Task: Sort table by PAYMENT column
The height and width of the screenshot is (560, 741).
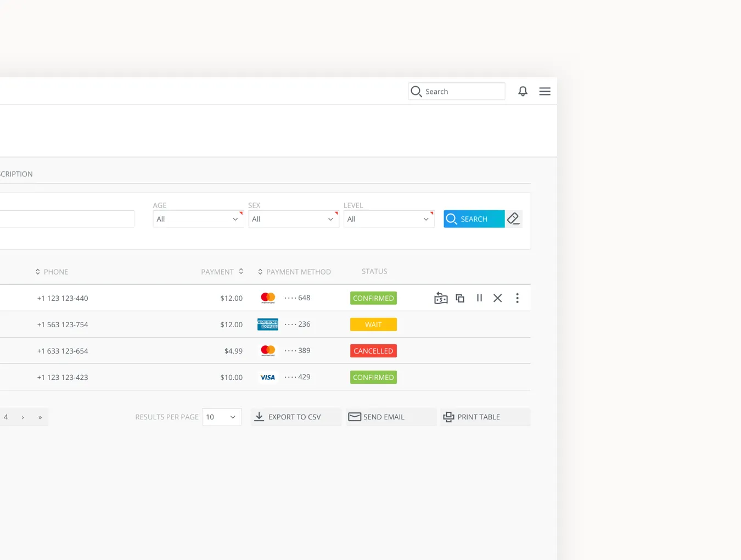Action: coord(222,272)
